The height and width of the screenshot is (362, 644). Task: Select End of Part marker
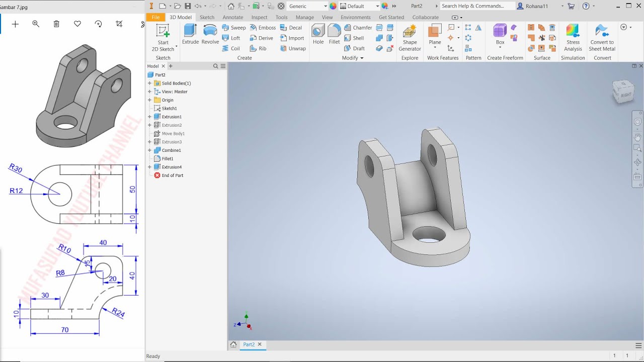click(x=172, y=175)
